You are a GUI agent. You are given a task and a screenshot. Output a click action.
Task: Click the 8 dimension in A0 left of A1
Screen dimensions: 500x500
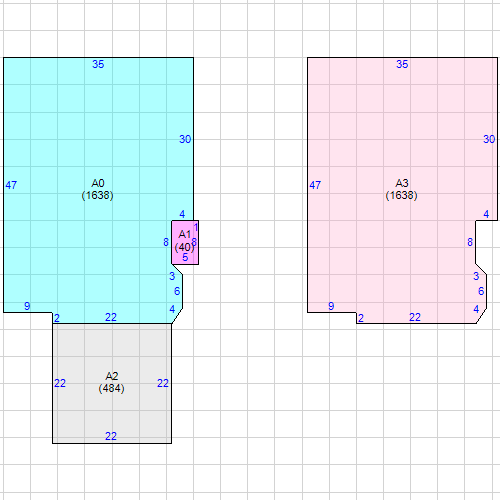tap(166, 242)
